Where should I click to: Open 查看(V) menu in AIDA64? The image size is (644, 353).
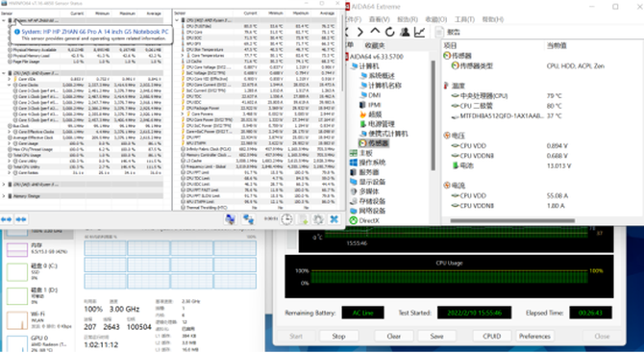coord(379,19)
